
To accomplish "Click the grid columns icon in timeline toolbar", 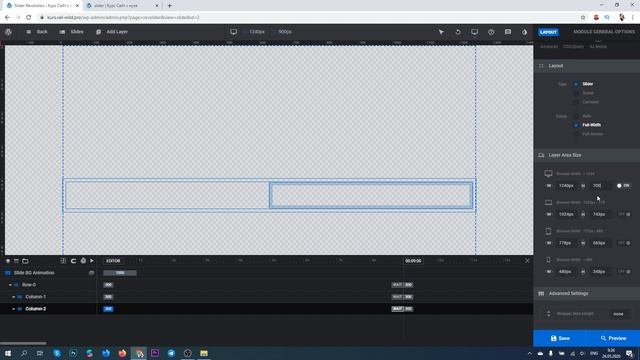I will [x=63, y=261].
